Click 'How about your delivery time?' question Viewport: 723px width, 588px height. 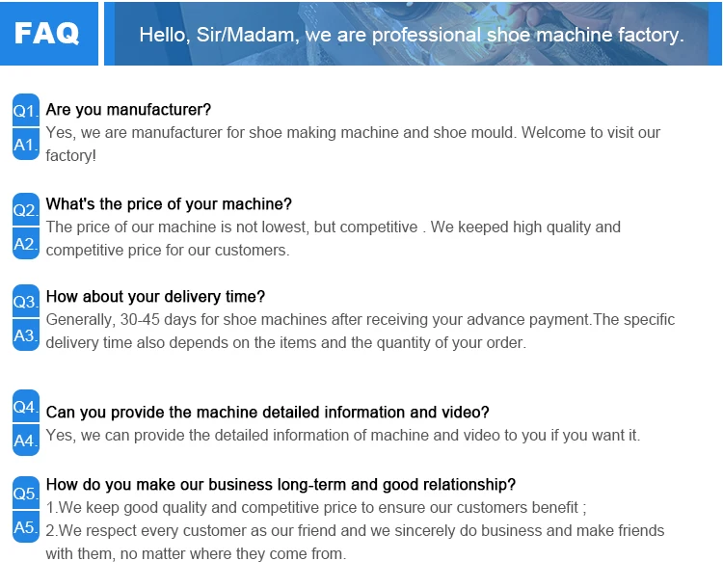[155, 297]
